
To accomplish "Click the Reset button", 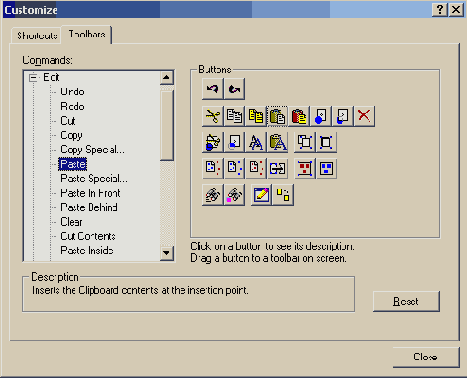I will click(406, 301).
